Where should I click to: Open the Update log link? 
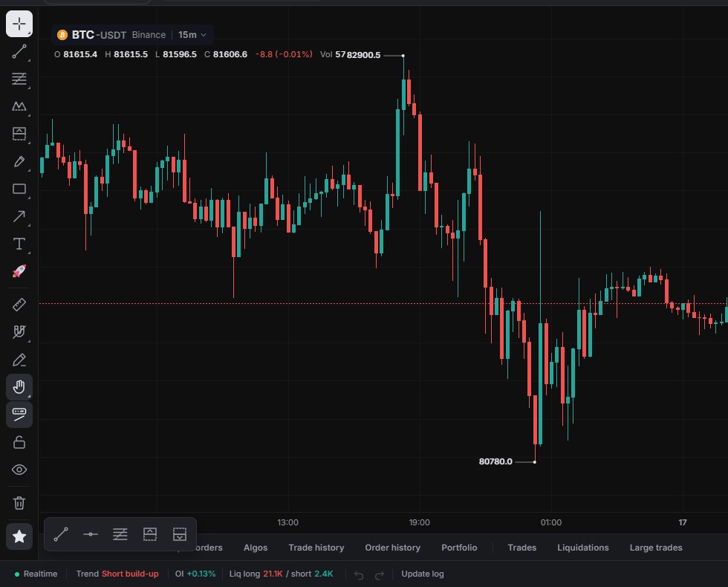click(423, 574)
